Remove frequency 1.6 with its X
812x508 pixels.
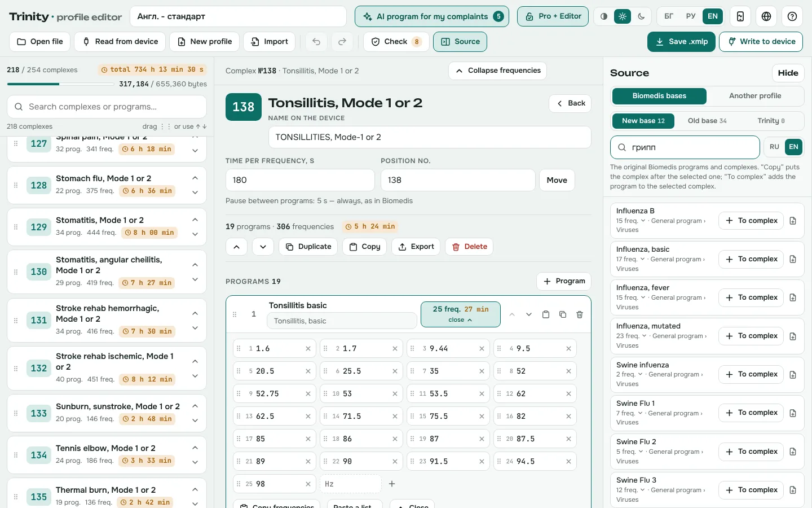pos(308,349)
